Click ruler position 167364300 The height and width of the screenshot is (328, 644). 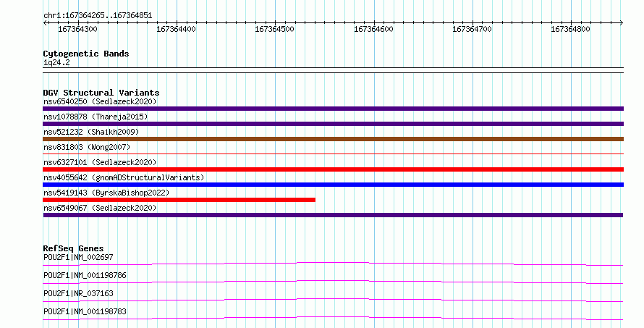(x=77, y=29)
